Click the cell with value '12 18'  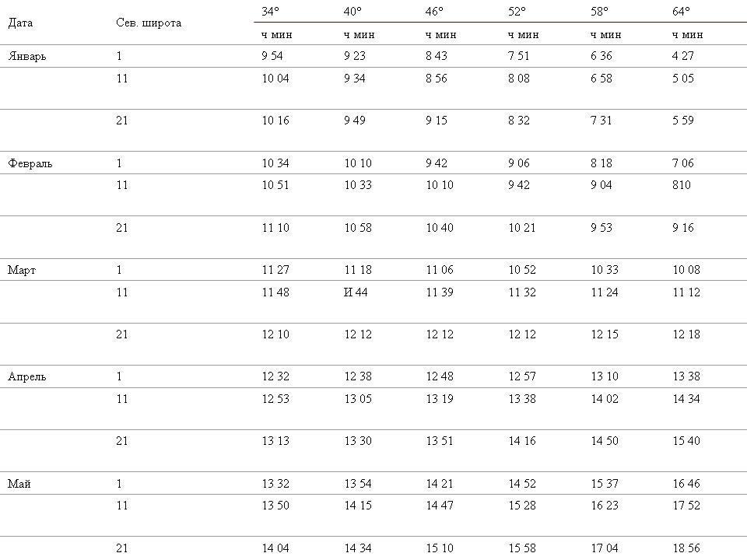(x=686, y=334)
